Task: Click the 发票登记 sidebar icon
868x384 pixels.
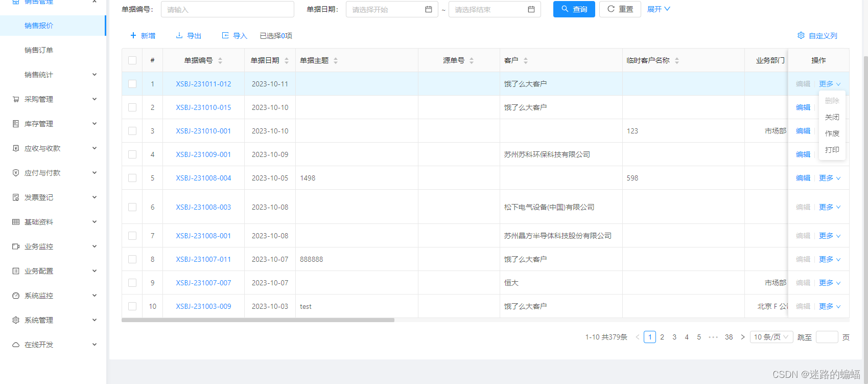Action: [16, 197]
